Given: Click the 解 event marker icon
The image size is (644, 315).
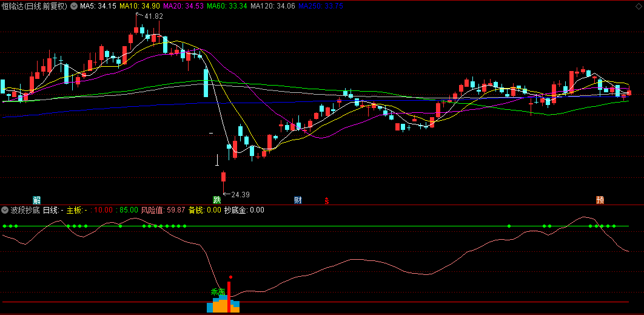Looking at the screenshot, I should point(37,200).
